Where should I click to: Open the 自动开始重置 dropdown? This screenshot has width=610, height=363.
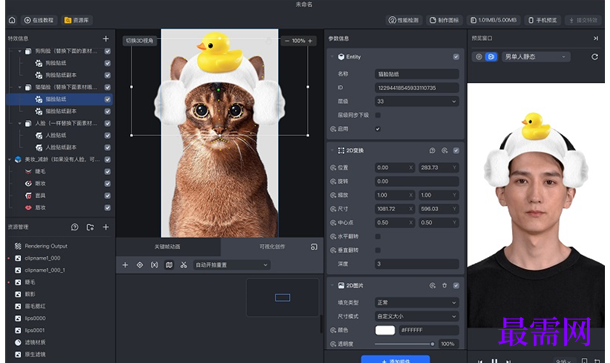point(231,265)
